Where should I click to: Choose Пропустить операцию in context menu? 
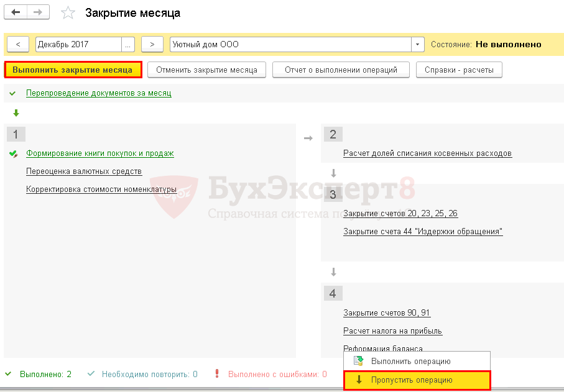coord(412,380)
